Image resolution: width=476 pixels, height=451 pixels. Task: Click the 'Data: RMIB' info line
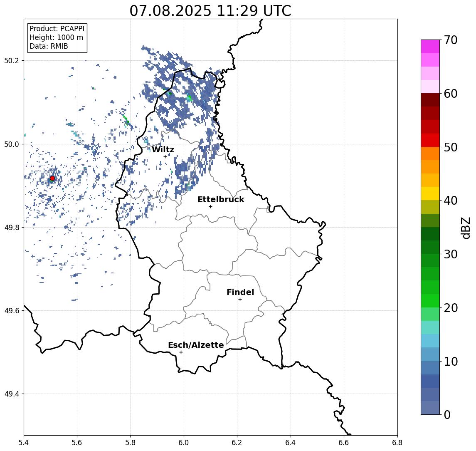coord(49,46)
